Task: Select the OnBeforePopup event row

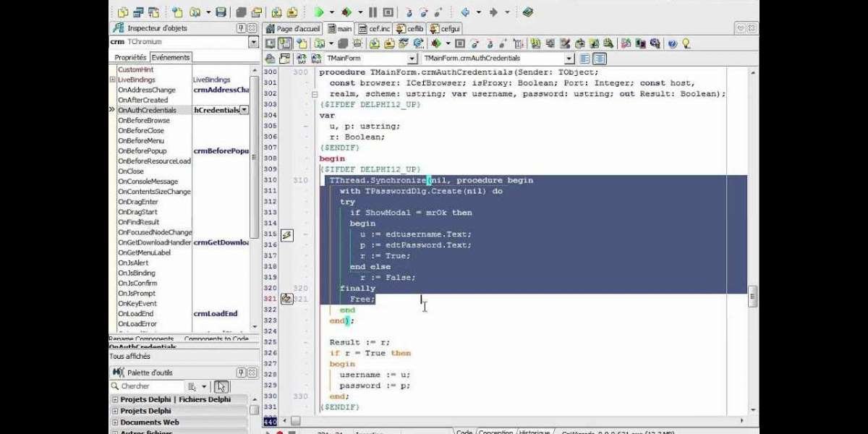Action: click(x=142, y=151)
